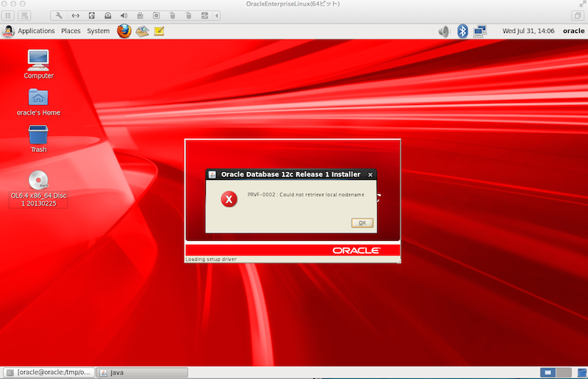
Task: Select the second workspace in the switcher
Action: click(x=564, y=372)
